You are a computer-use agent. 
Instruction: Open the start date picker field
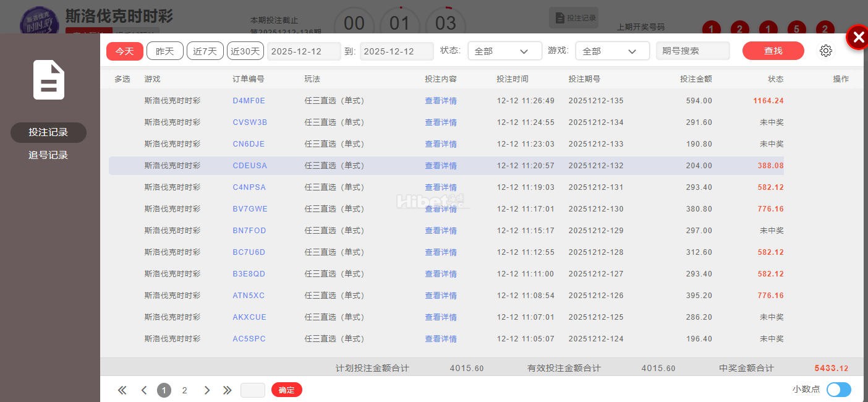tap(304, 51)
